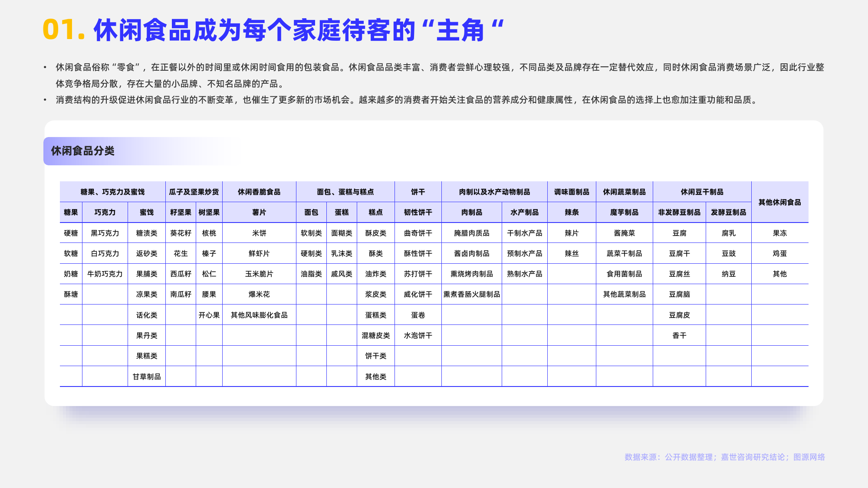Viewport: 868px width, 488px height.
Task: Select the "糖果、巧克力及蜜饯" header cell
Action: click(112, 192)
